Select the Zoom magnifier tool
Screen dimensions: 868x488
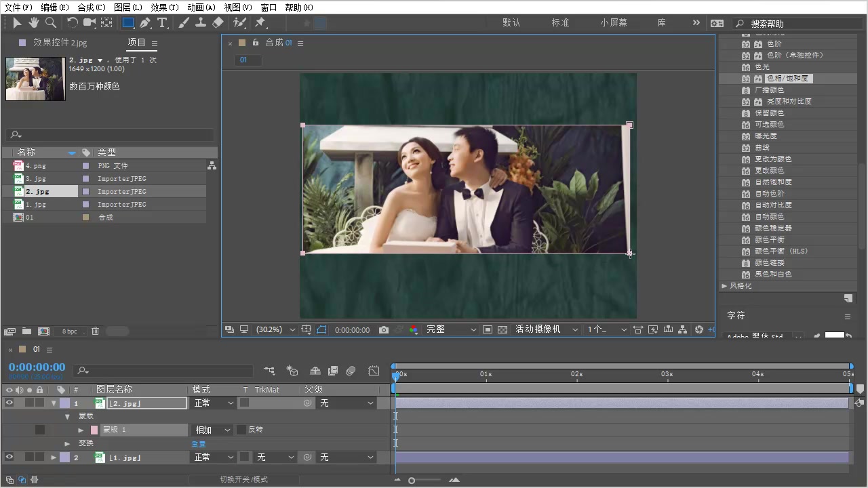(50, 23)
